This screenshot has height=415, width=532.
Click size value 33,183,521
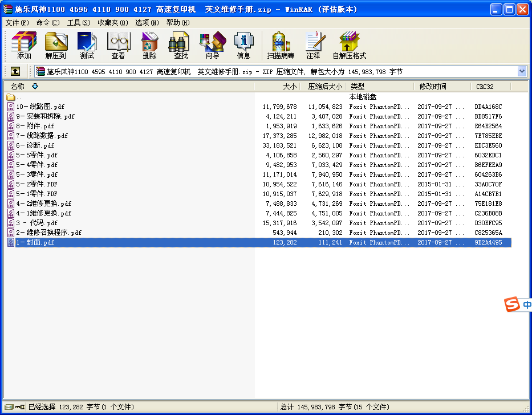(x=279, y=145)
